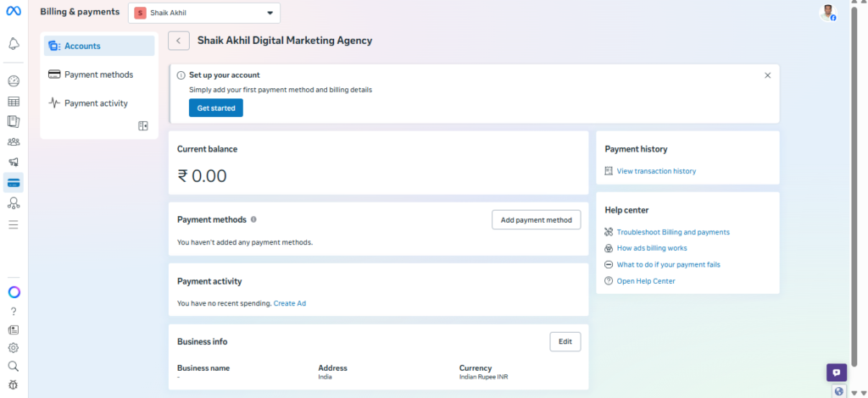Click the vertical page scrollbar
The width and height of the screenshot is (868, 398).
(x=854, y=188)
